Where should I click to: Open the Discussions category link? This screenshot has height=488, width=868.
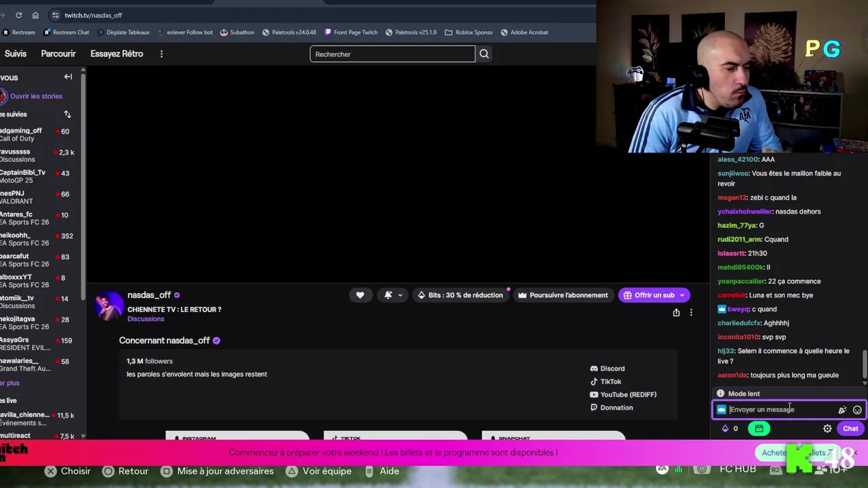(146, 319)
